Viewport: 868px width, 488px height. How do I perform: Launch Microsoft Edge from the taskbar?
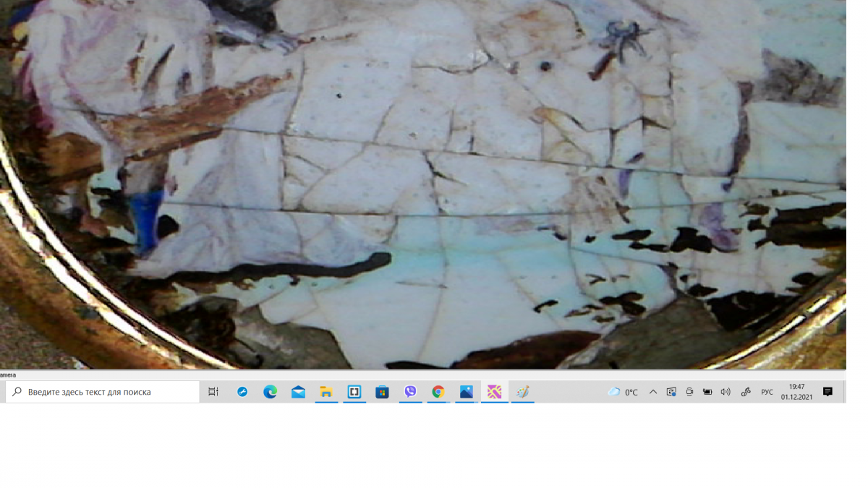coord(270,392)
